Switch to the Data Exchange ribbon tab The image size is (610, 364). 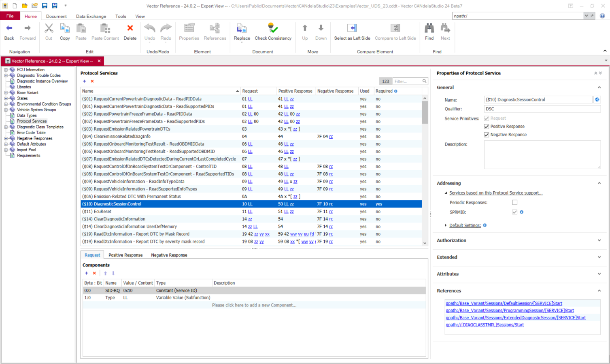91,17
